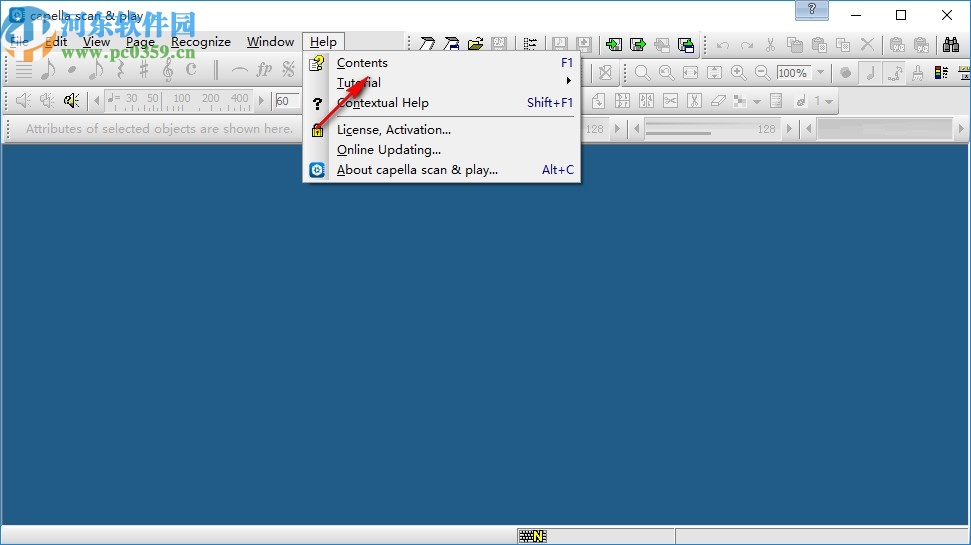Click the tempo increase right arrow
The width and height of the screenshot is (971, 545).
(261, 101)
